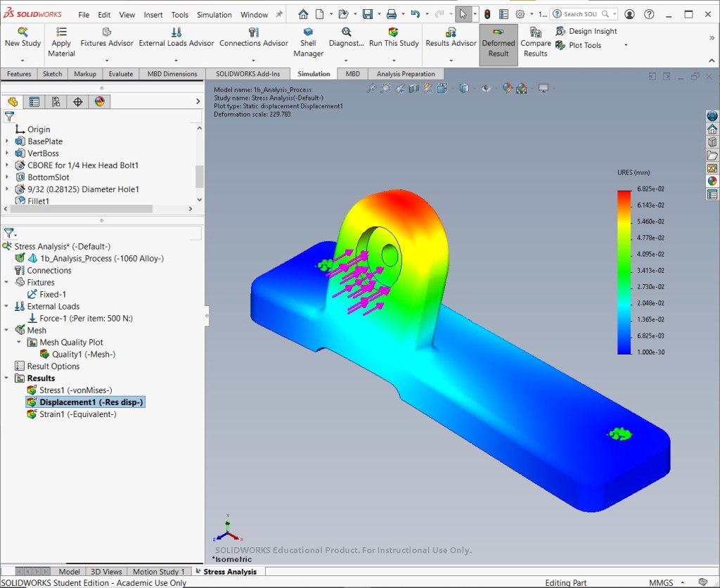The image size is (720, 588).
Task: Click the Home icon in the quick access toolbar
Action: click(303, 14)
